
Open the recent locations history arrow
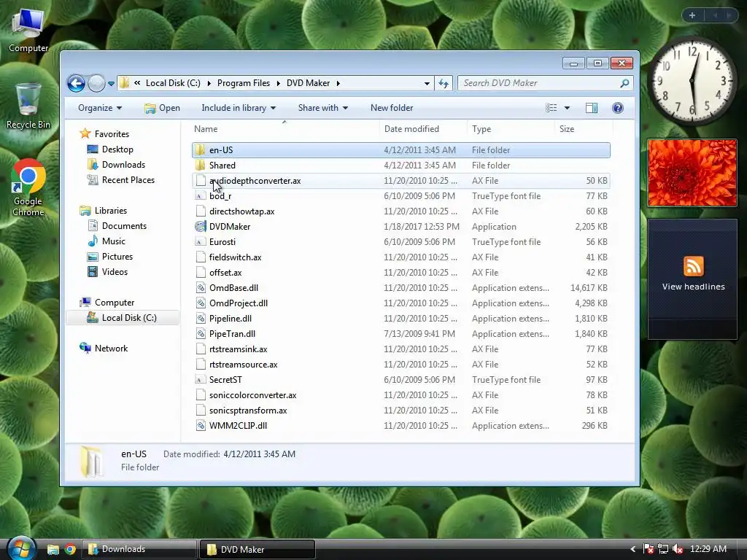[111, 84]
